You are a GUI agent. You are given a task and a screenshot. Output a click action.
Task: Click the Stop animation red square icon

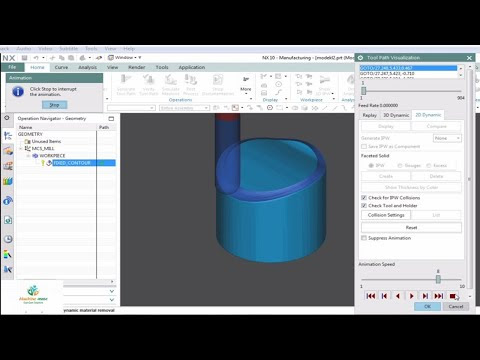pos(452,296)
